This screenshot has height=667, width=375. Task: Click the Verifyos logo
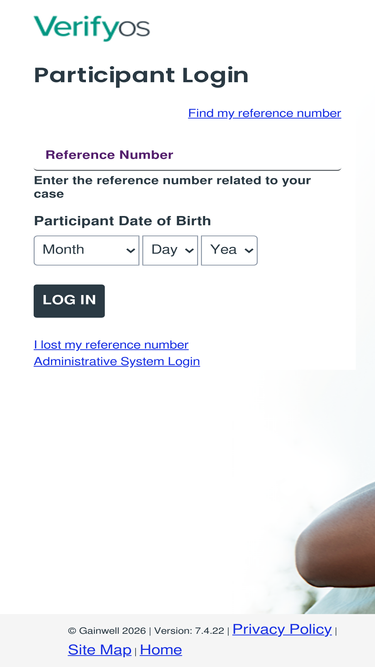[x=92, y=29]
